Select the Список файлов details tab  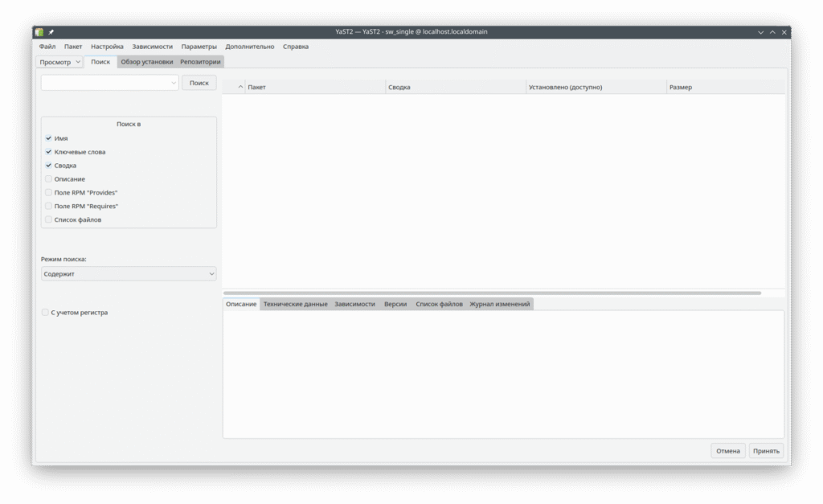click(x=440, y=304)
